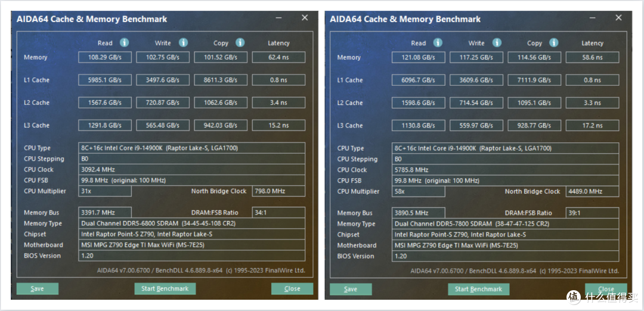This screenshot has width=644, height=311.
Task: Click Memory Type DDR5-7800 SDRAM field
Action: (505, 224)
